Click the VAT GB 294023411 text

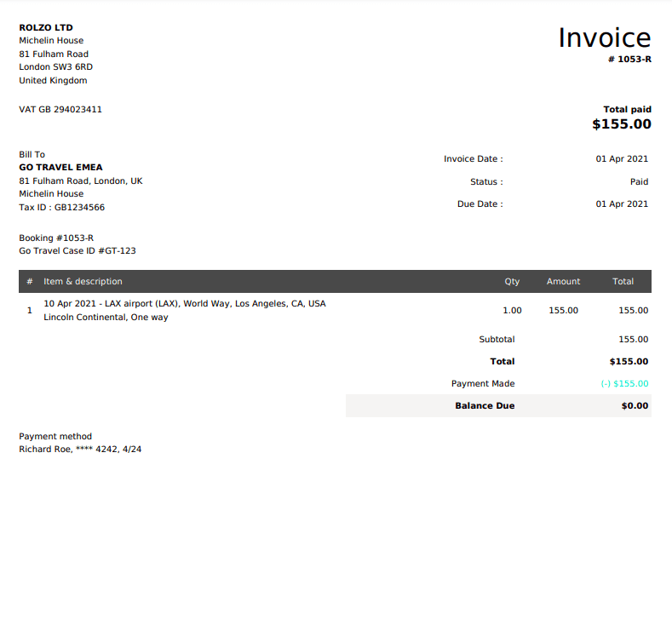[x=60, y=109]
